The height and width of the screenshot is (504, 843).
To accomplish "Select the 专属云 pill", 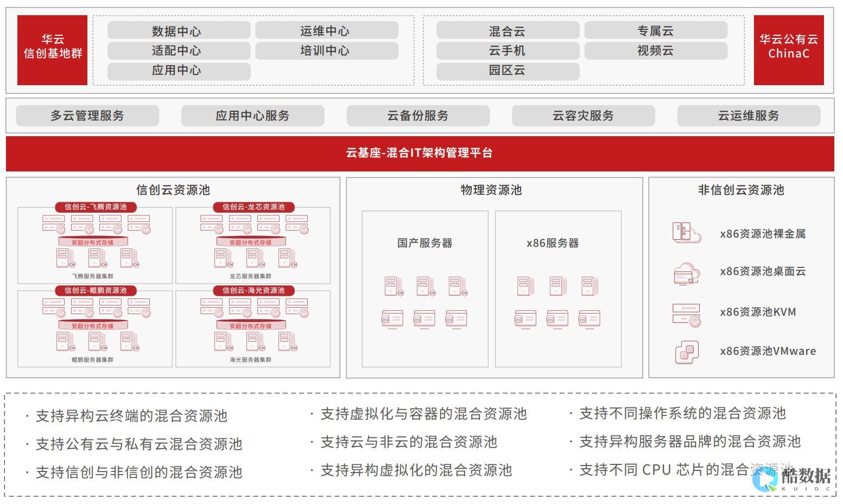I will coord(656,31).
